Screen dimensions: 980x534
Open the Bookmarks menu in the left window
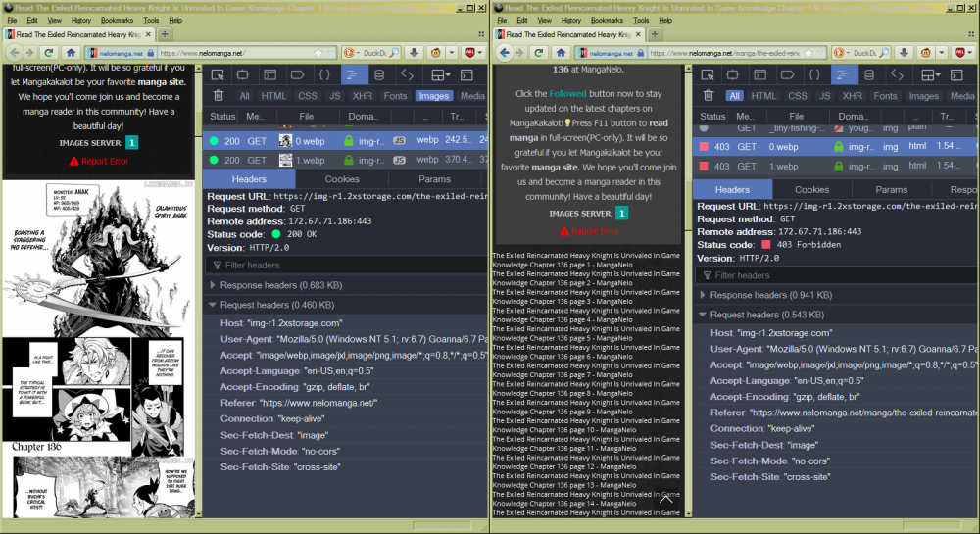tap(117, 20)
